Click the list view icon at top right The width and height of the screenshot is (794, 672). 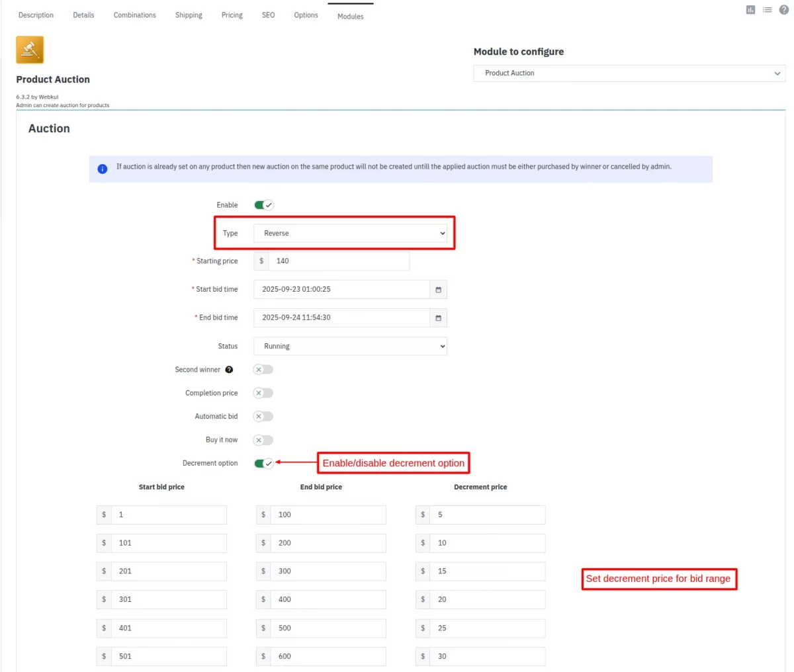[767, 10]
